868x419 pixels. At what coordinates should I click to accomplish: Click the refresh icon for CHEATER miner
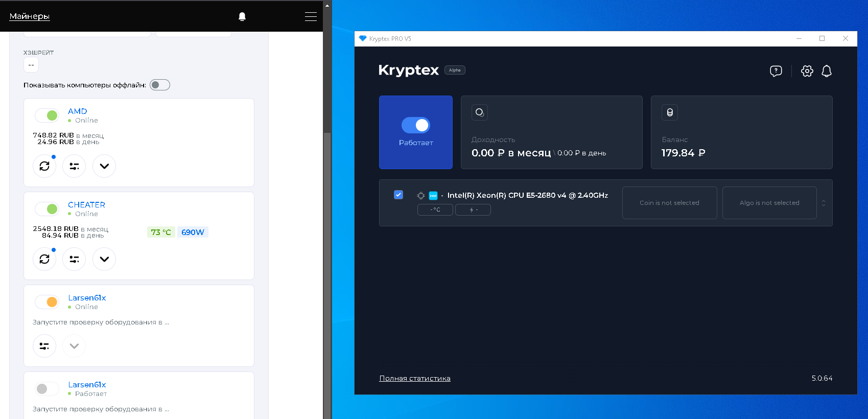[44, 259]
